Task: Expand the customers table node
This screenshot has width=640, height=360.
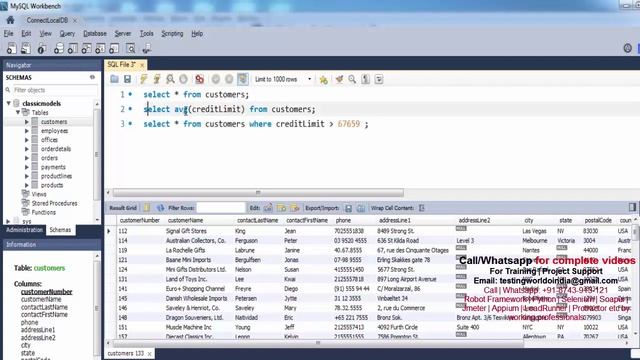Action: (x=27, y=122)
